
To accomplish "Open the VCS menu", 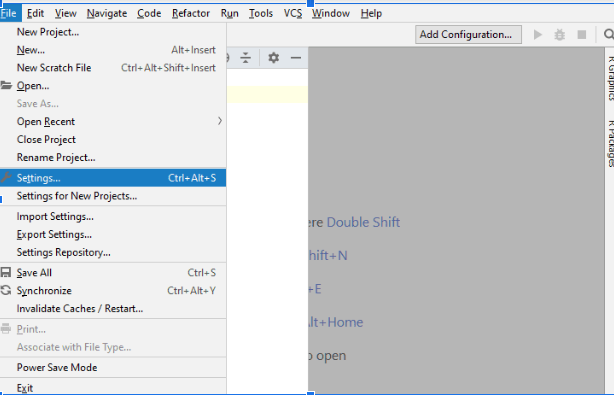I will pyautogui.click(x=293, y=13).
